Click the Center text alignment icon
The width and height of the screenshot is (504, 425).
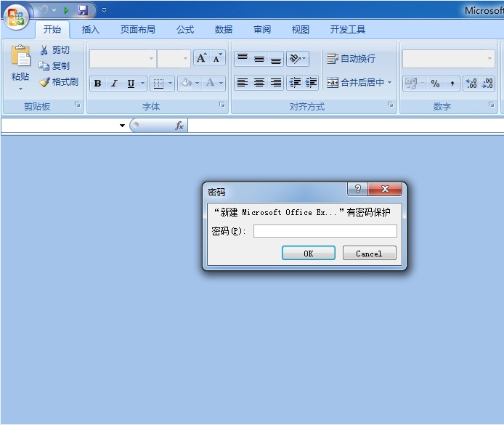259,83
